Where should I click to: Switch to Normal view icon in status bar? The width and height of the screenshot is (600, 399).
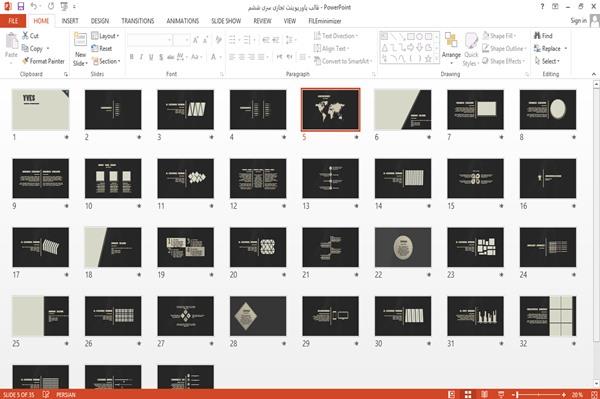(x=452, y=394)
